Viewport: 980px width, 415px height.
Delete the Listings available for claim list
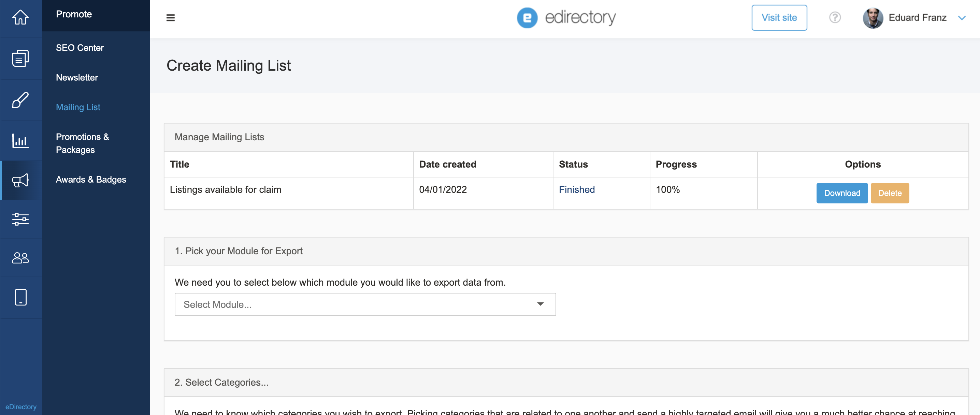click(889, 193)
